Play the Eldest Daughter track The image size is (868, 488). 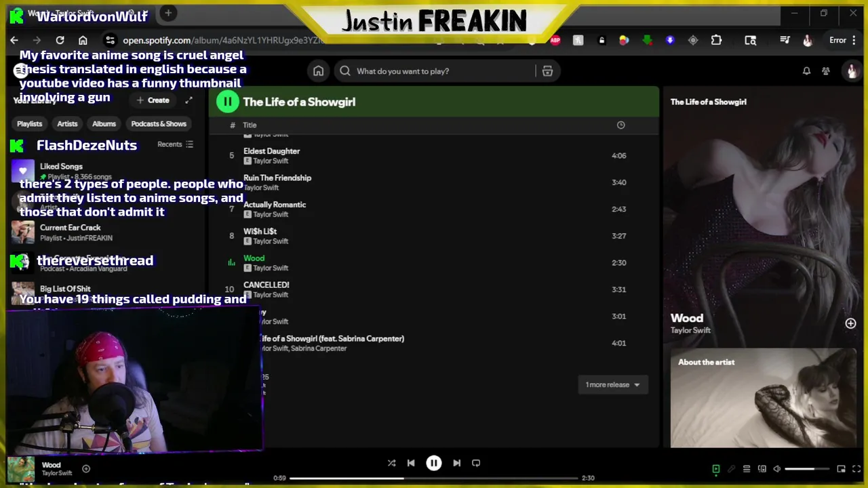click(x=434, y=156)
